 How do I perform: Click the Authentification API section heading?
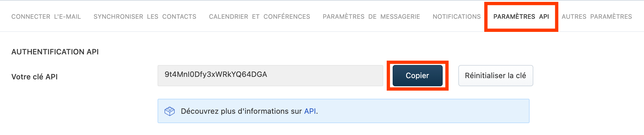[55, 52]
